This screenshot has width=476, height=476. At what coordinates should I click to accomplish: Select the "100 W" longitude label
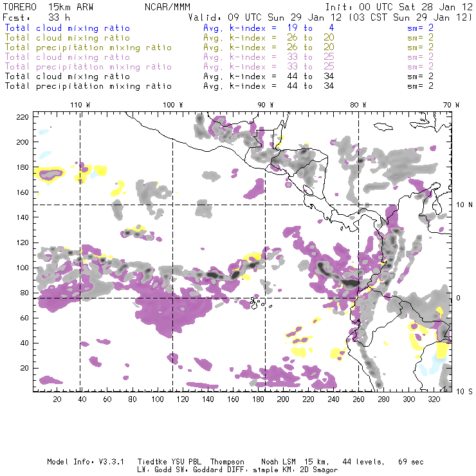[x=173, y=105]
